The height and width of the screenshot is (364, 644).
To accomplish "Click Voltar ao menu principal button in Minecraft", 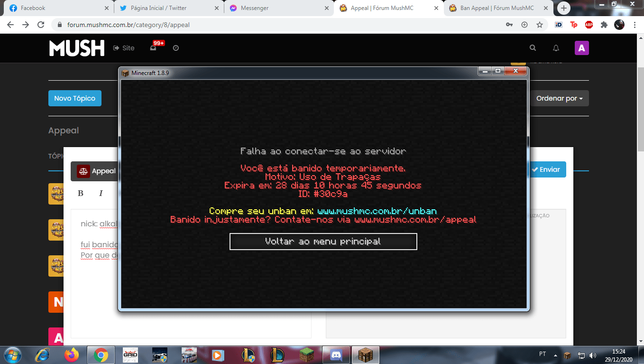I will (x=323, y=242).
